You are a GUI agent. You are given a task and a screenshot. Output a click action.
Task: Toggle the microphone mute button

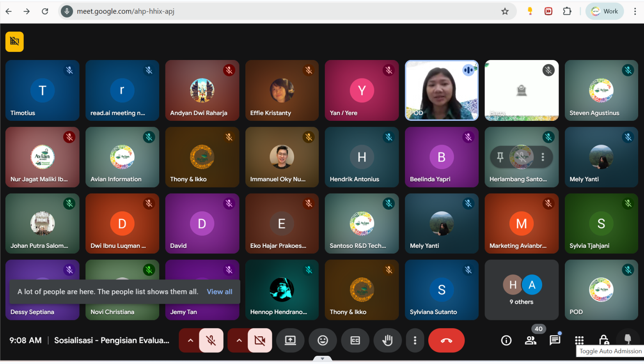pyautogui.click(x=211, y=340)
